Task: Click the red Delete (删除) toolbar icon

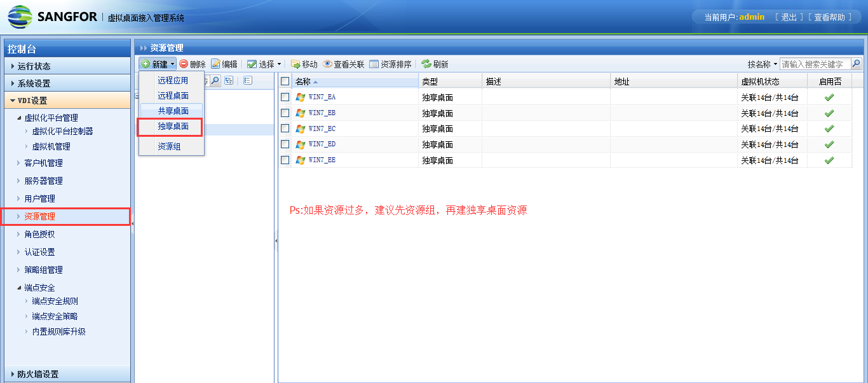Action: click(x=184, y=64)
